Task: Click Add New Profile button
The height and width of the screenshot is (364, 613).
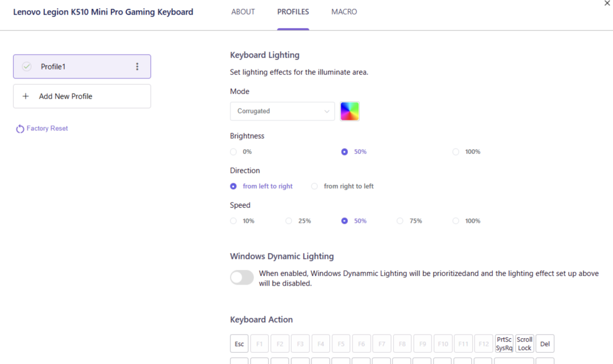Action: (82, 96)
